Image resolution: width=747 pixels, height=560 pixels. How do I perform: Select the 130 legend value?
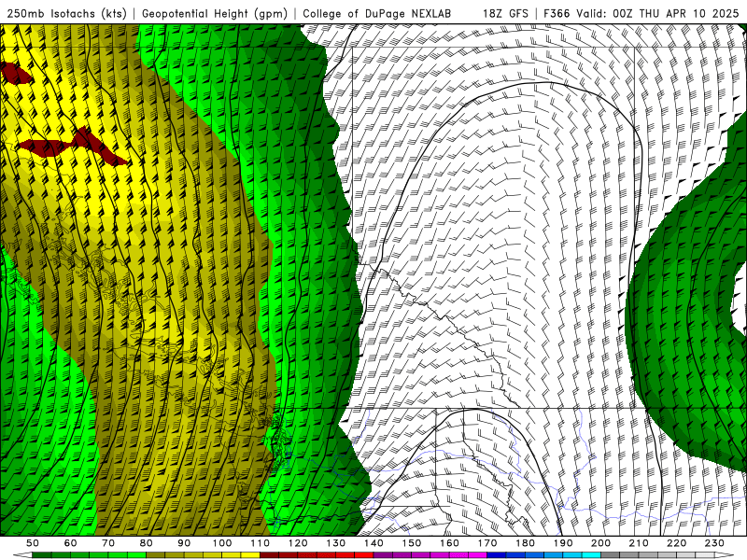point(336,543)
